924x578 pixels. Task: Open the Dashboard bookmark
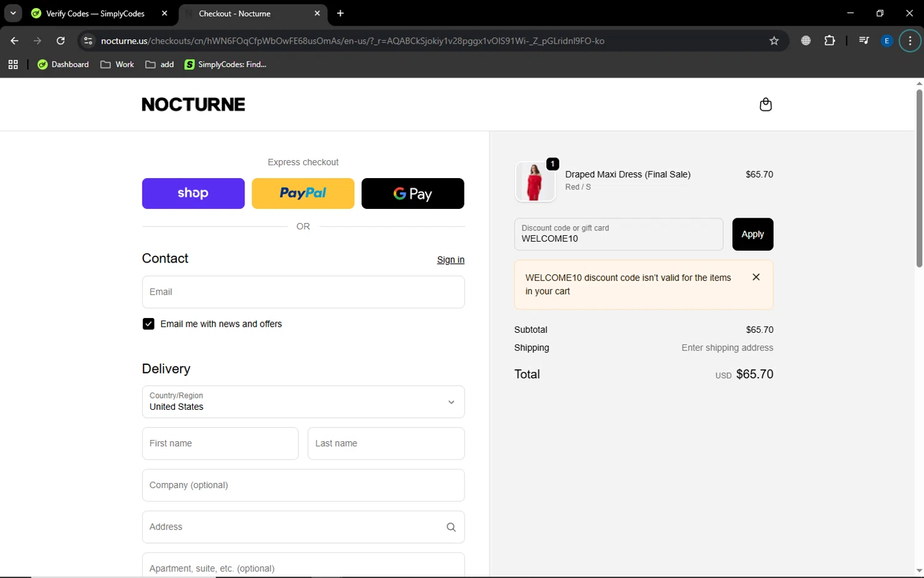click(x=63, y=64)
